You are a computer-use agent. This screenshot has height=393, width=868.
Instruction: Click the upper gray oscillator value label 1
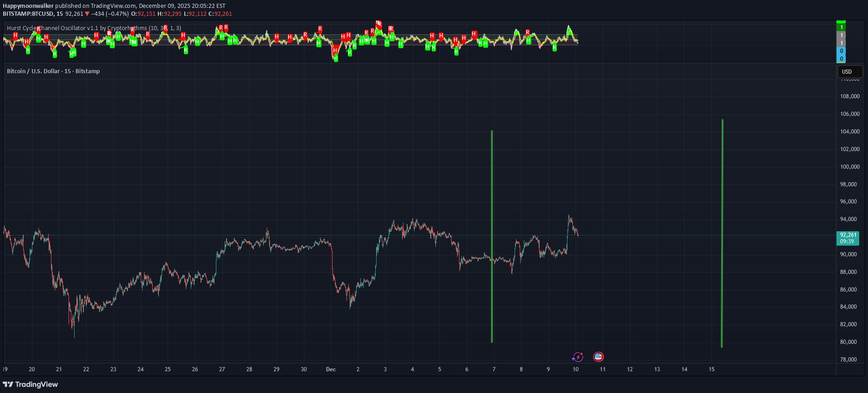coord(841,35)
